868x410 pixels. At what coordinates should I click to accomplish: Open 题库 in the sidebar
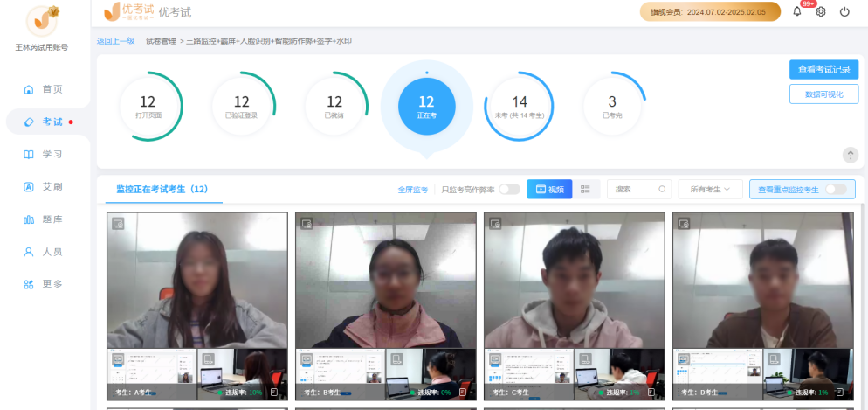point(45,219)
